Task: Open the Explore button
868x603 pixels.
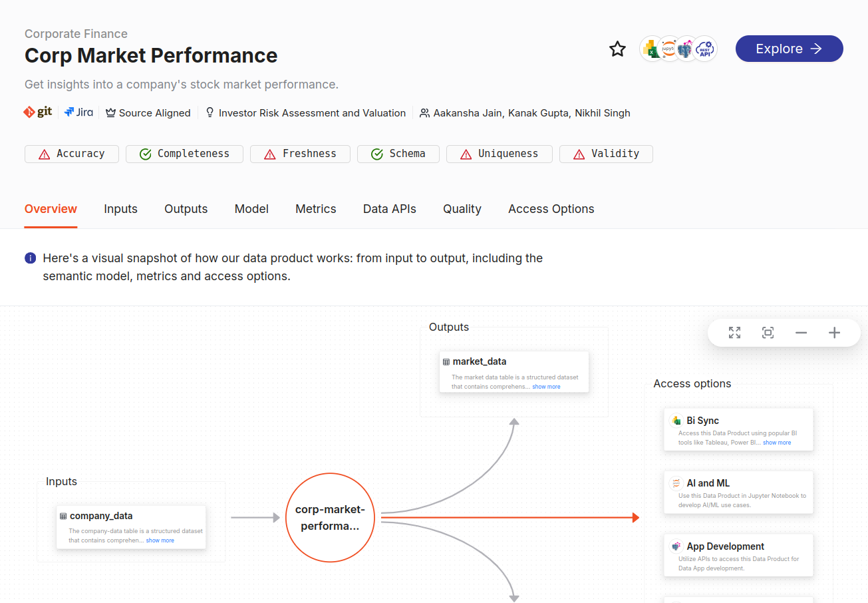Action: pos(789,49)
